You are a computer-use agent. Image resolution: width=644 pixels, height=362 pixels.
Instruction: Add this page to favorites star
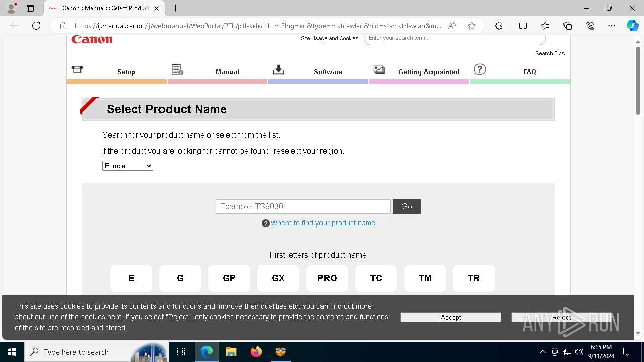472,26
